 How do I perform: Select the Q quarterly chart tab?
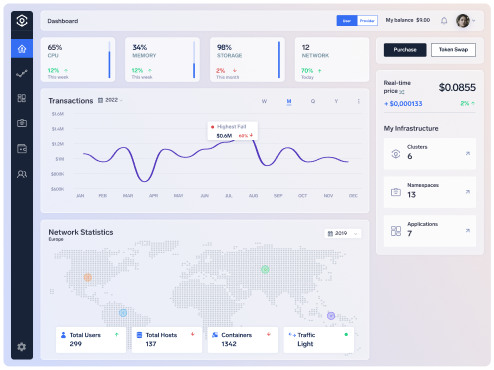tap(313, 101)
